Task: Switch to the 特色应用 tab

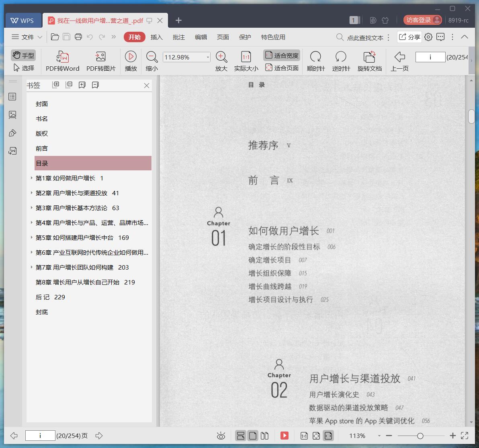Action: tap(273, 37)
